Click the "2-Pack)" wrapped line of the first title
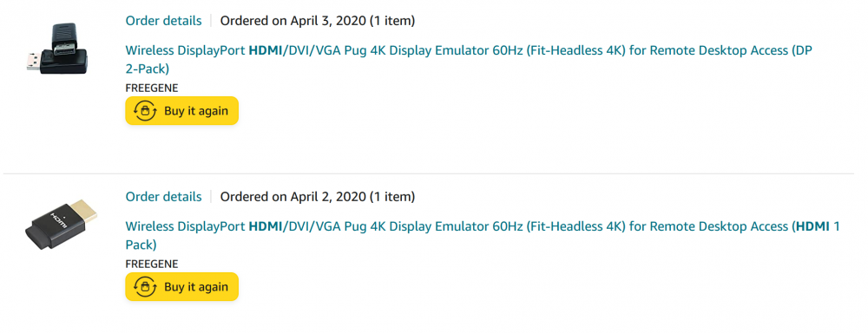 148,69
